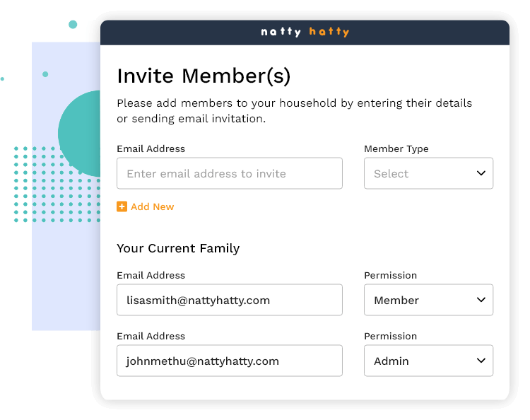This screenshot has height=420, width=530.
Task: Click the household instructions paragraph text
Action: click(294, 111)
